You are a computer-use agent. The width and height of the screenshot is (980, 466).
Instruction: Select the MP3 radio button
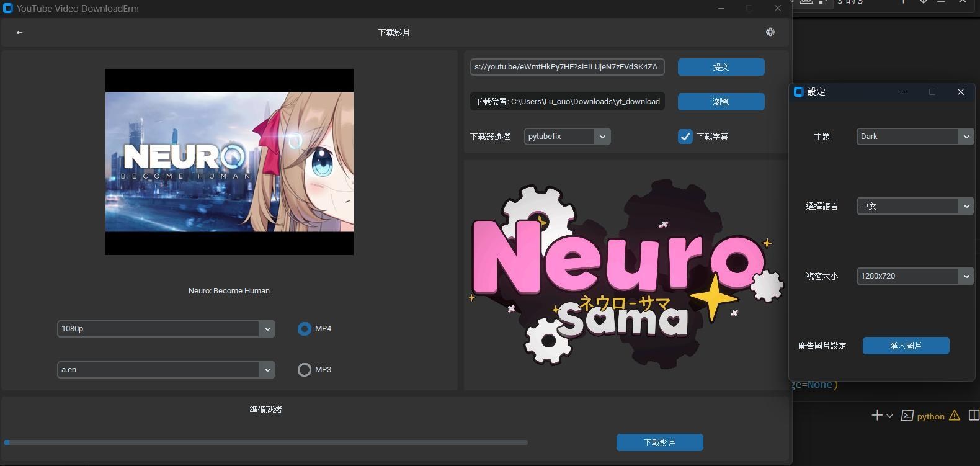pos(304,370)
